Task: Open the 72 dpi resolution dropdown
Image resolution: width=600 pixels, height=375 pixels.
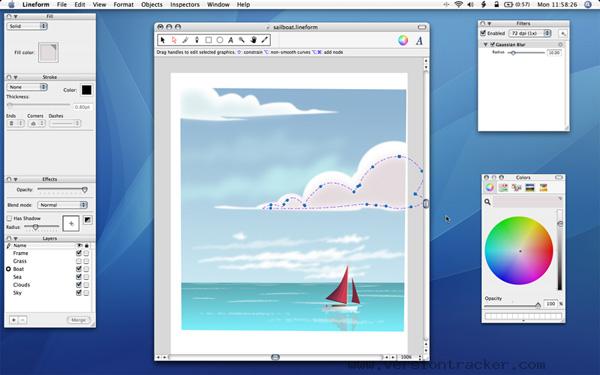Action: [x=530, y=33]
